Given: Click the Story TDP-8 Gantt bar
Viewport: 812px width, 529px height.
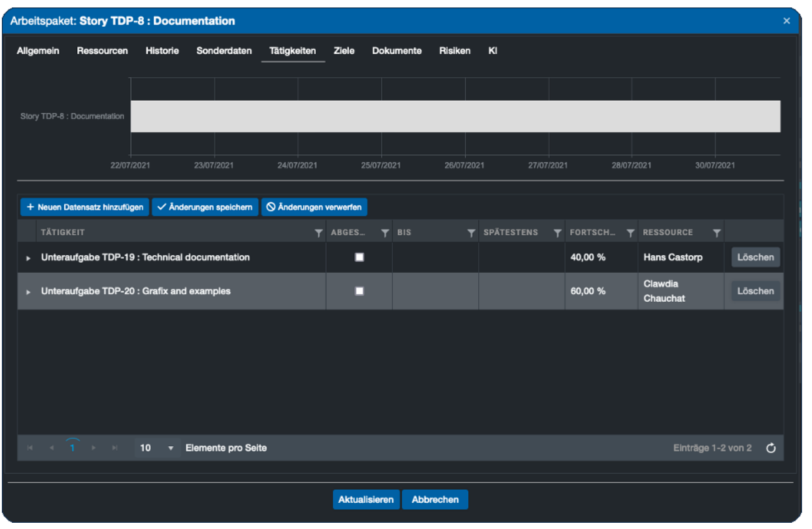Looking at the screenshot, I should (x=455, y=116).
